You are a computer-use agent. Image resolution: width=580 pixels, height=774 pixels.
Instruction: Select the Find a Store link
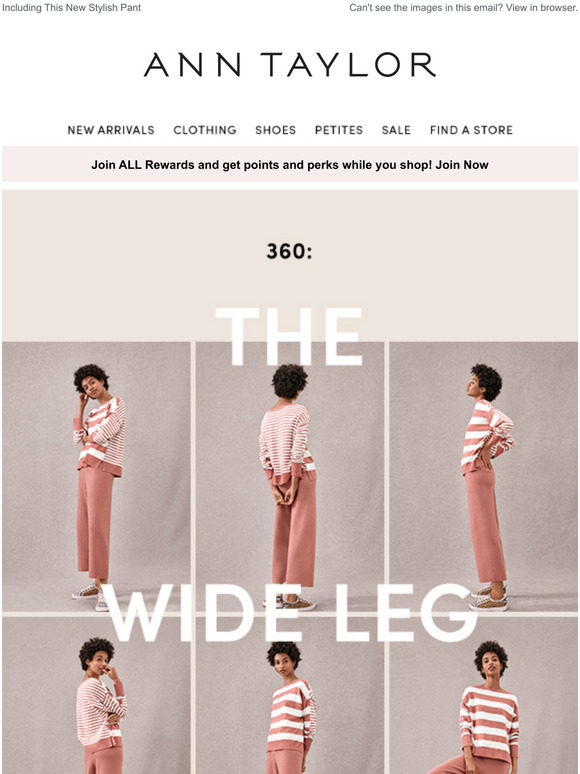(x=471, y=130)
